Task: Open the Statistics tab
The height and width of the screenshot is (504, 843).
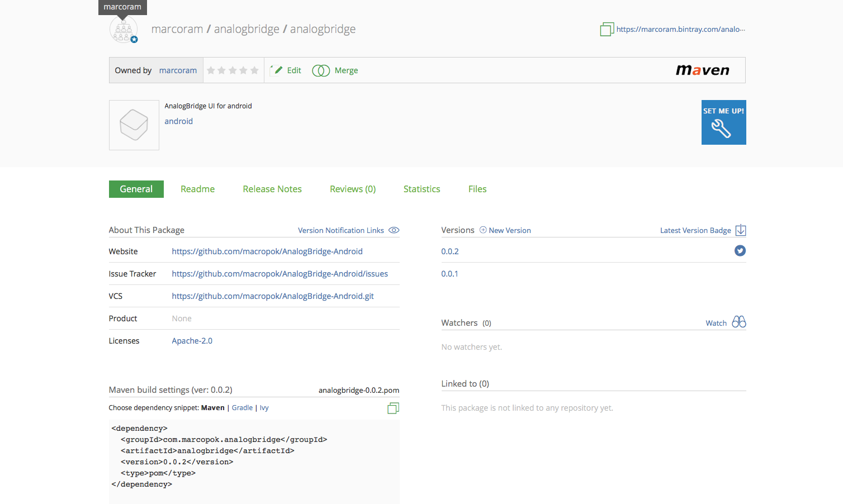Action: tap(422, 189)
